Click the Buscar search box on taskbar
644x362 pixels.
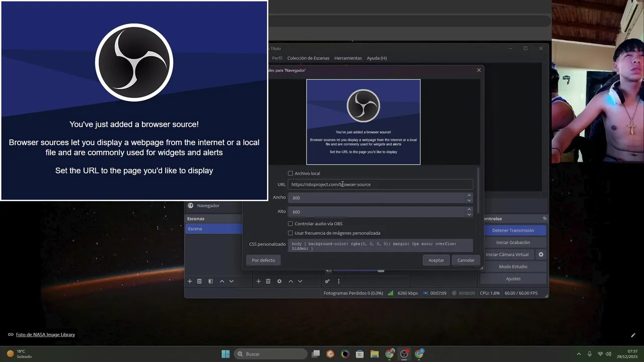point(271,354)
